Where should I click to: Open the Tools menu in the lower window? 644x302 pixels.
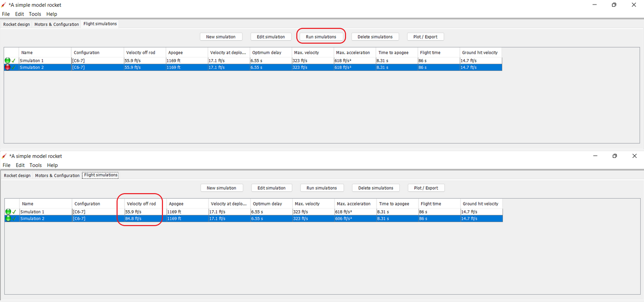(x=35, y=165)
